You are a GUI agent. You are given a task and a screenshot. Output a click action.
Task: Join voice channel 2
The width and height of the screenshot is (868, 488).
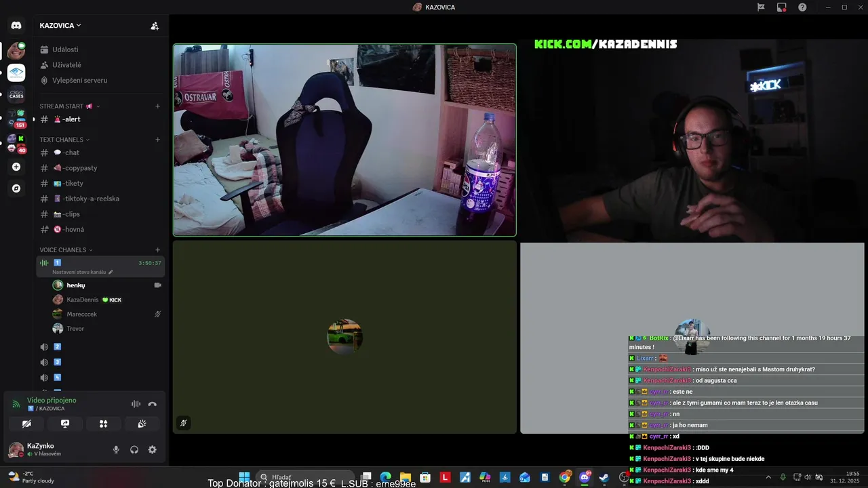(100, 347)
